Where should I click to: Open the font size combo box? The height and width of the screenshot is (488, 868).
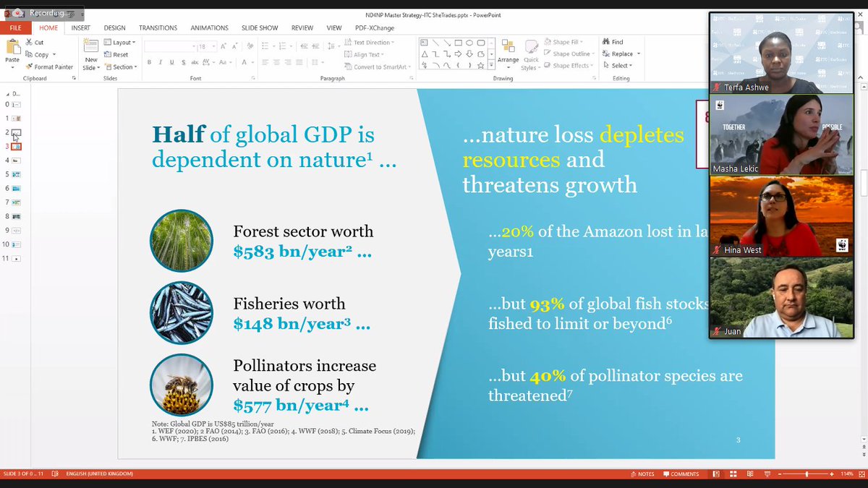(206, 46)
